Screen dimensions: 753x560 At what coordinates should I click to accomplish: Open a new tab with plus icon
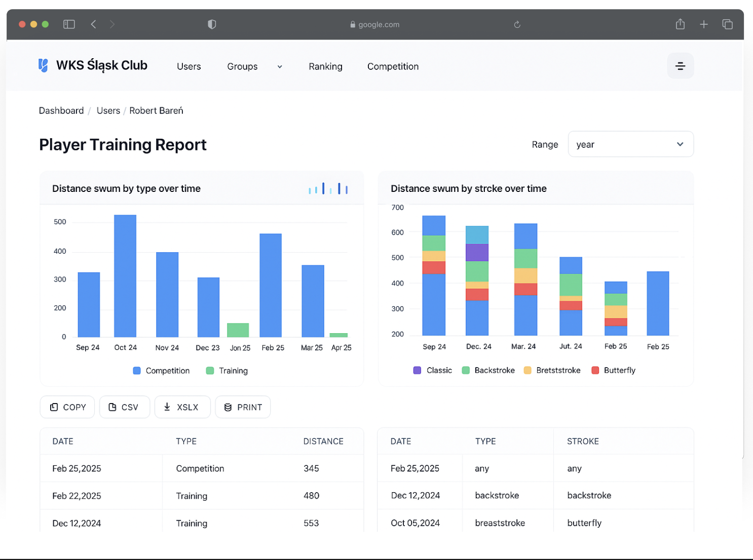point(703,24)
